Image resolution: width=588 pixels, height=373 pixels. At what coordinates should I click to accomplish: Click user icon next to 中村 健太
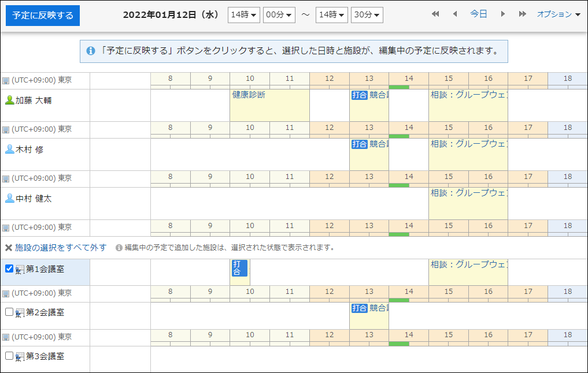point(10,198)
